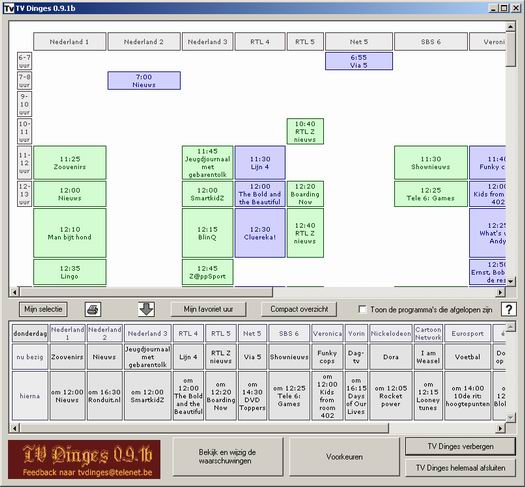
Task: Click upper grid vertical scrollbar up arrow
Action: pos(510,27)
